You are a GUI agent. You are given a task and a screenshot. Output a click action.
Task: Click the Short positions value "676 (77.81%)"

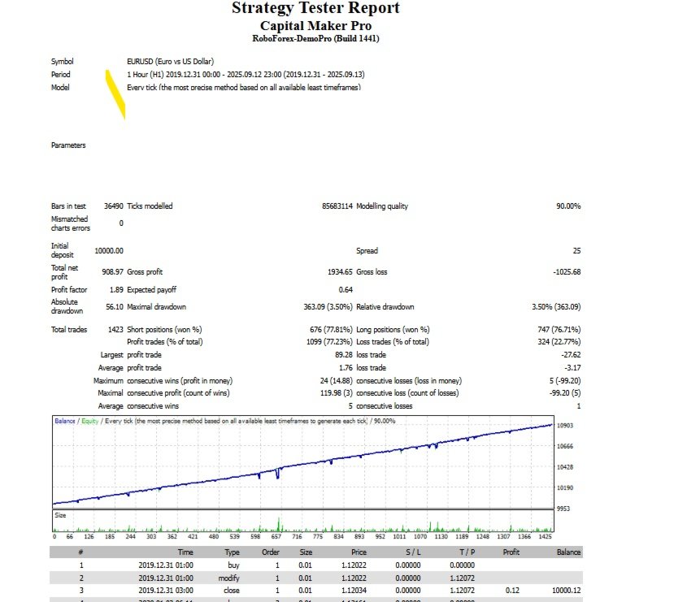tap(331, 330)
